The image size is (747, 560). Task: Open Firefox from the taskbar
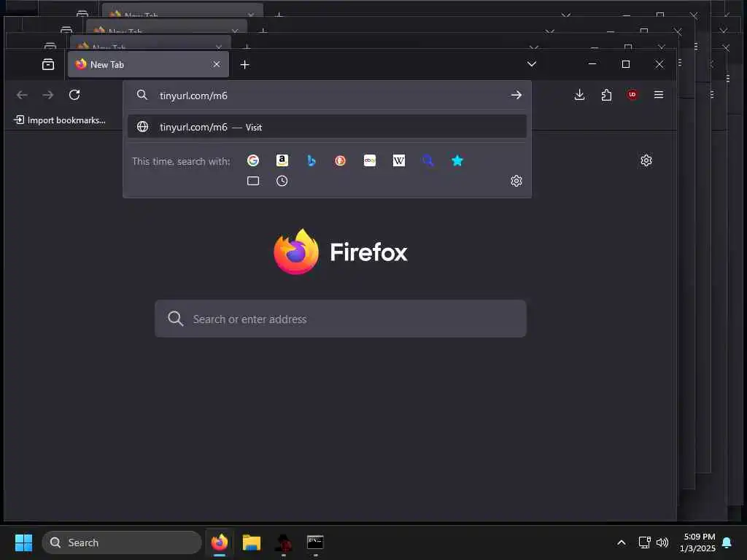220,542
